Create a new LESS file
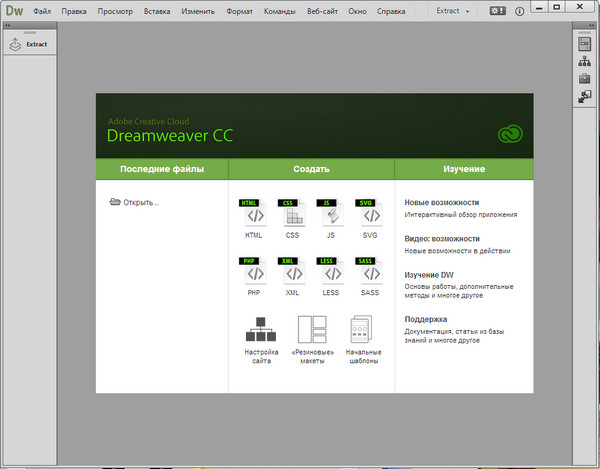The height and width of the screenshot is (469, 600). pos(331,273)
